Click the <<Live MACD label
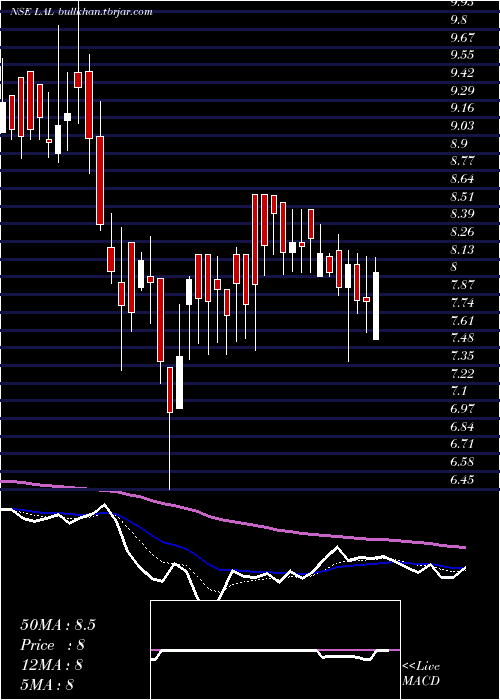 point(421,674)
